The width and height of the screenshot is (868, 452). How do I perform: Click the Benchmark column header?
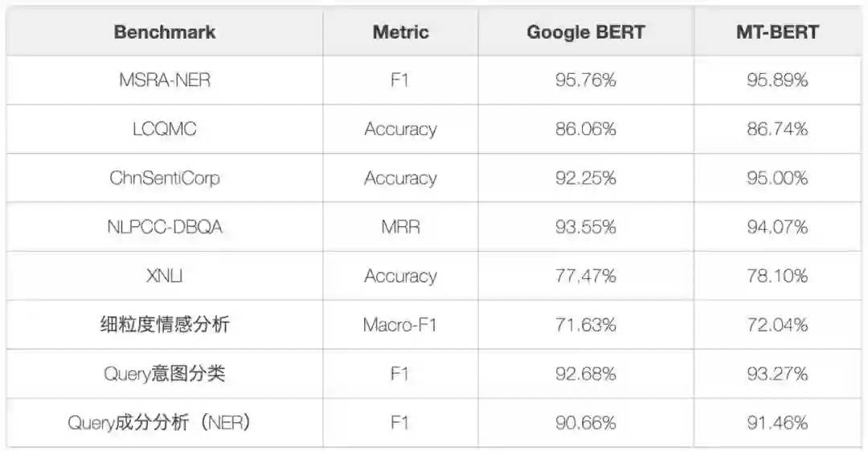165,32
